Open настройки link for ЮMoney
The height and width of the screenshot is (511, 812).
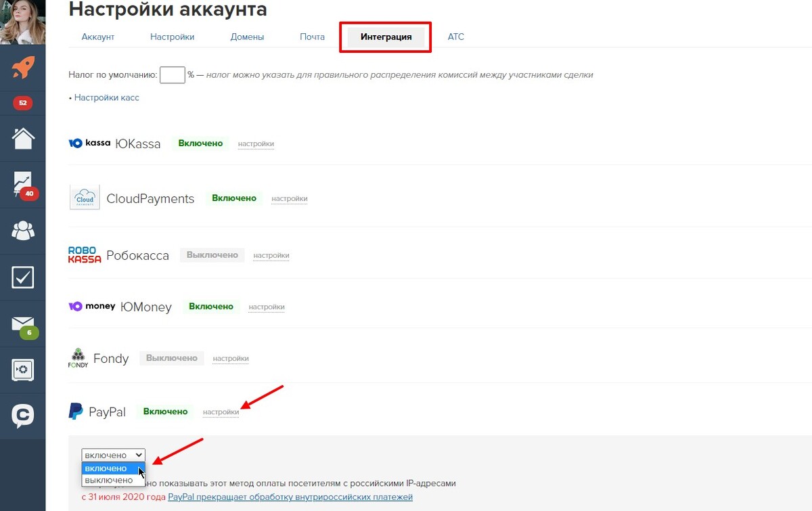(267, 307)
